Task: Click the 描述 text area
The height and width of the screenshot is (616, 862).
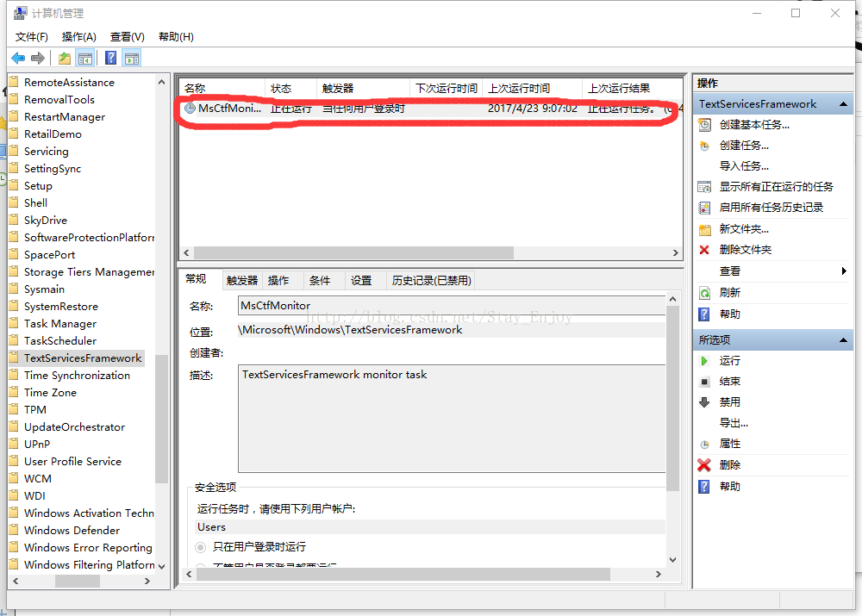Action: pos(452,418)
